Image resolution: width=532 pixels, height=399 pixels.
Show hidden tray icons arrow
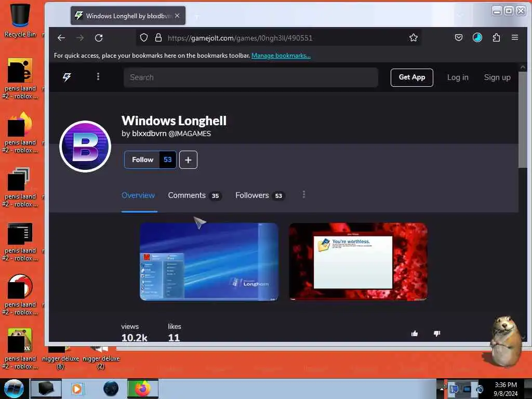[x=442, y=389]
